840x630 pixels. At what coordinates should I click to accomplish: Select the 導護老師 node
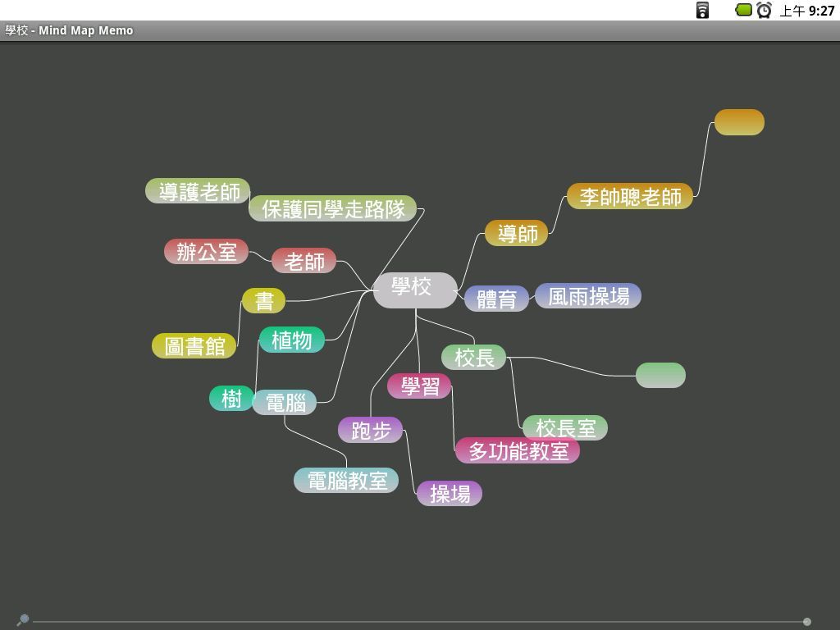pyautogui.click(x=198, y=191)
